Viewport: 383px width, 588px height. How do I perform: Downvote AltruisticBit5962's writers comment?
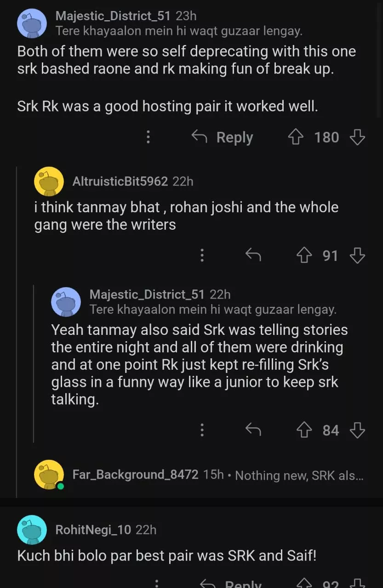point(357,255)
